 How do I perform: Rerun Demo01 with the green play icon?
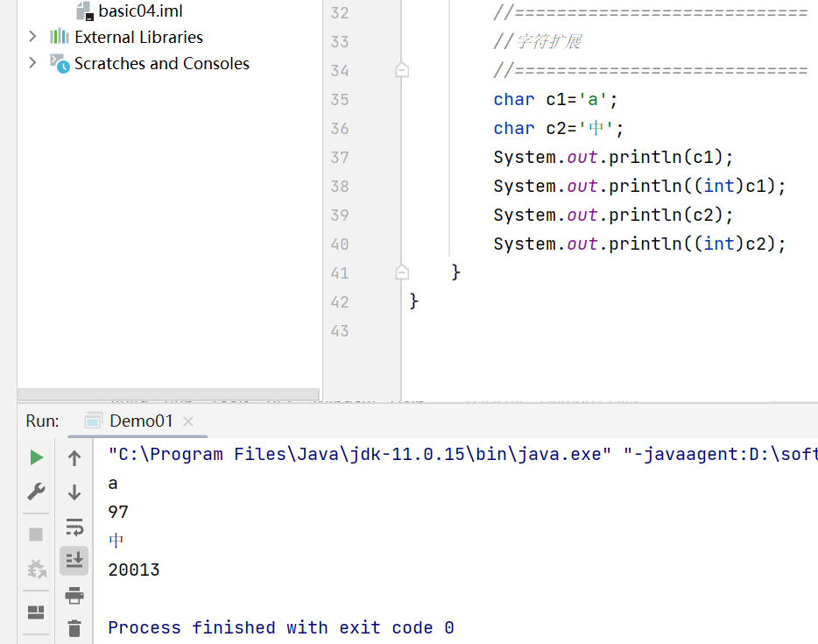click(36, 457)
